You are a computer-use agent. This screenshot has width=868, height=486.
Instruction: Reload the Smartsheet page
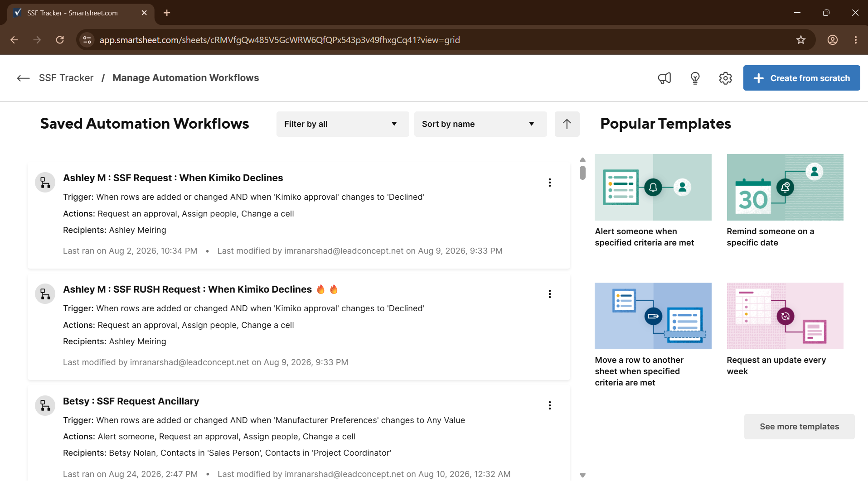[60, 40]
